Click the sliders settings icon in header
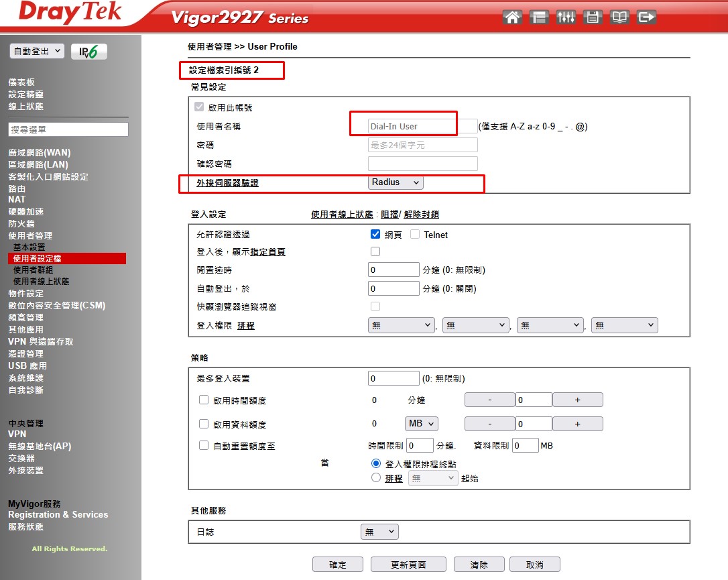728x580 pixels. pos(566,17)
